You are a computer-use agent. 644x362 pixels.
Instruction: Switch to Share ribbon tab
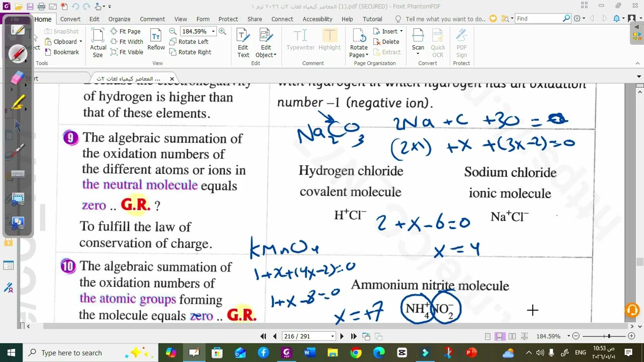(255, 19)
